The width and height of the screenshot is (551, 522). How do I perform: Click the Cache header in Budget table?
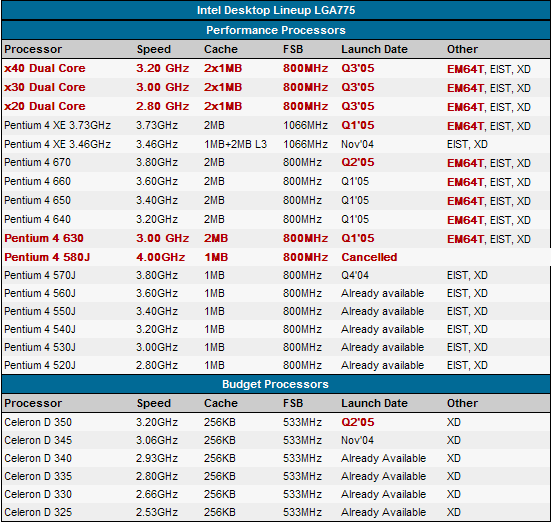click(221, 403)
